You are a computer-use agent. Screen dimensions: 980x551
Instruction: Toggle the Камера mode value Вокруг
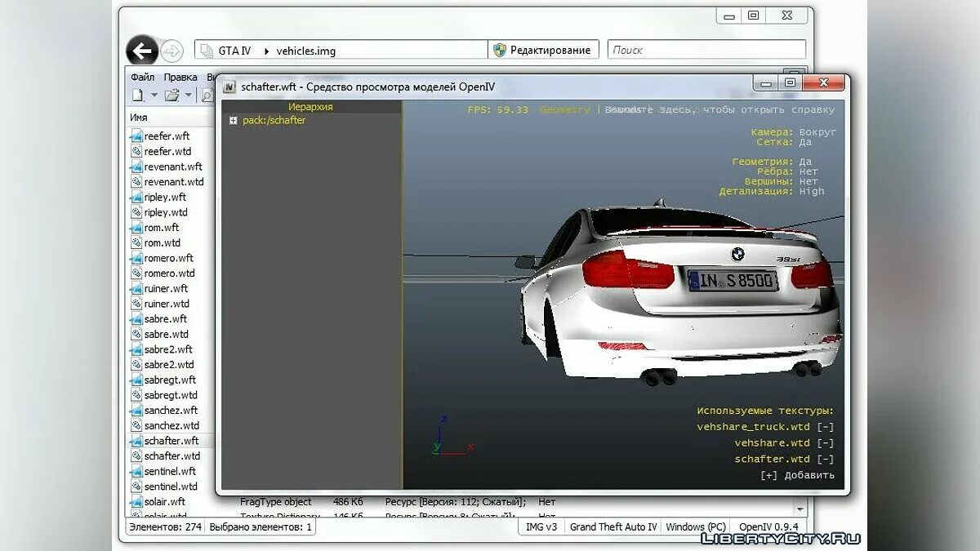point(818,132)
